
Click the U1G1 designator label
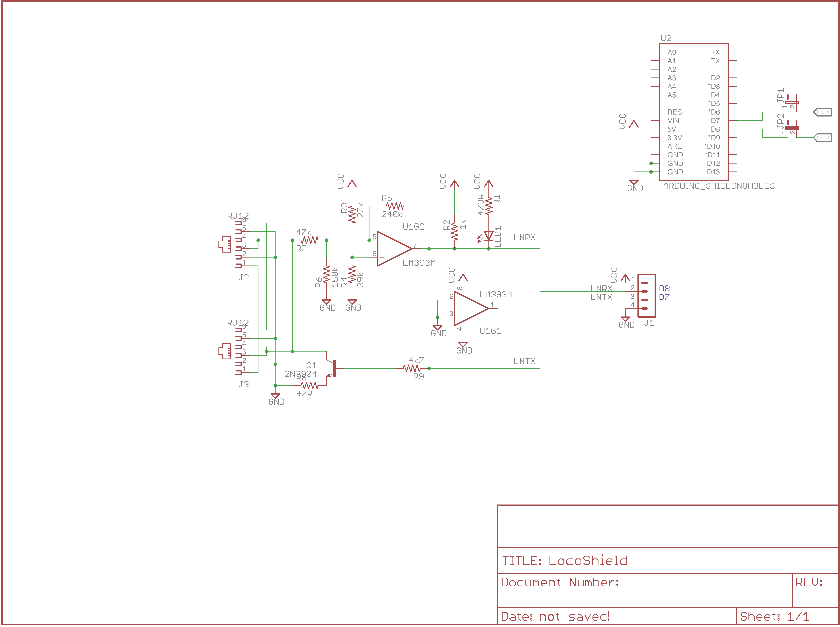[x=490, y=331]
